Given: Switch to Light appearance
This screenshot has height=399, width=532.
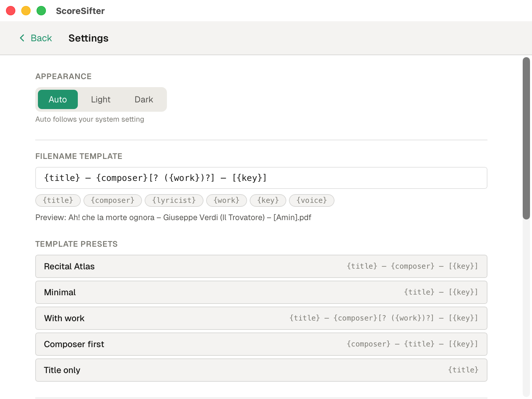Looking at the screenshot, I should tap(100, 99).
